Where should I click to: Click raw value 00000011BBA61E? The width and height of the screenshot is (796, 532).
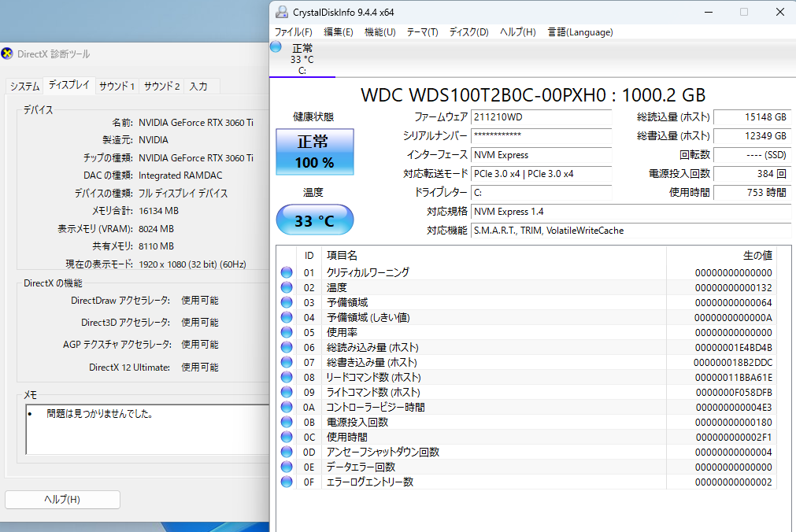734,378
